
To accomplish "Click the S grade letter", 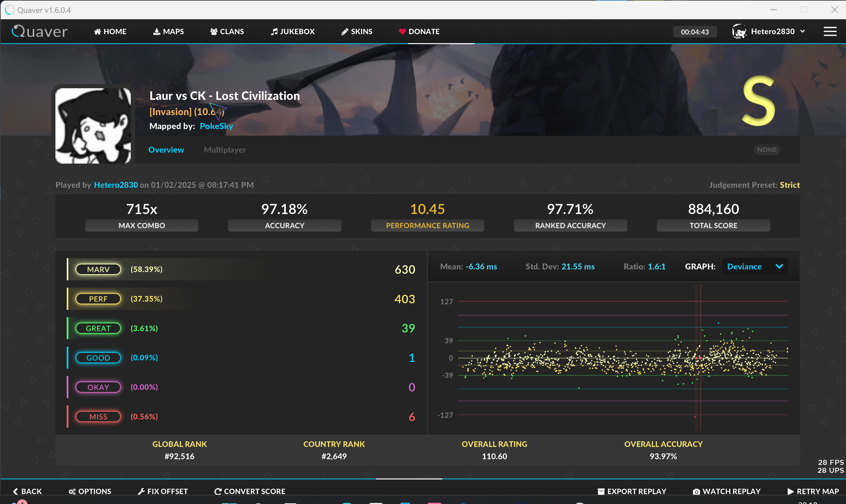I will coord(758,101).
